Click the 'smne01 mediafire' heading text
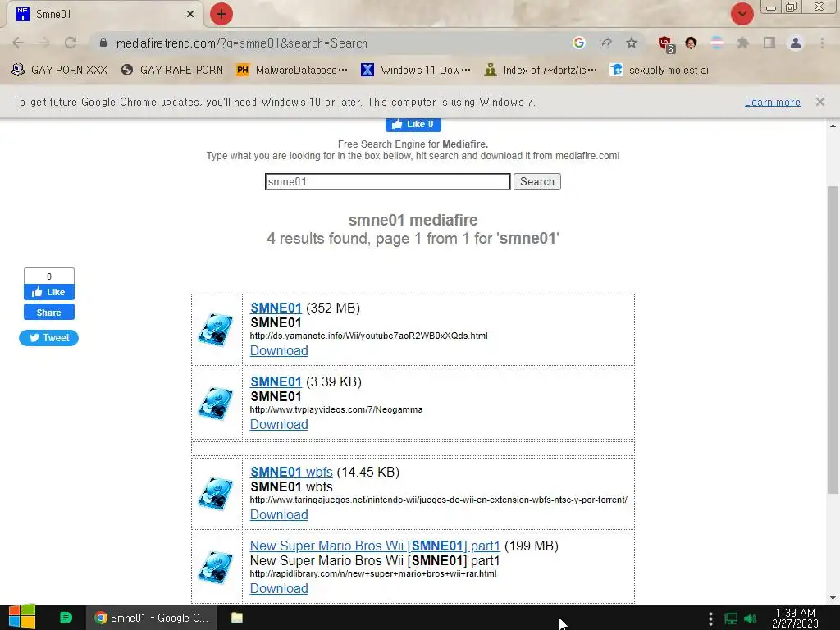Image resolution: width=840 pixels, height=630 pixels. [413, 220]
